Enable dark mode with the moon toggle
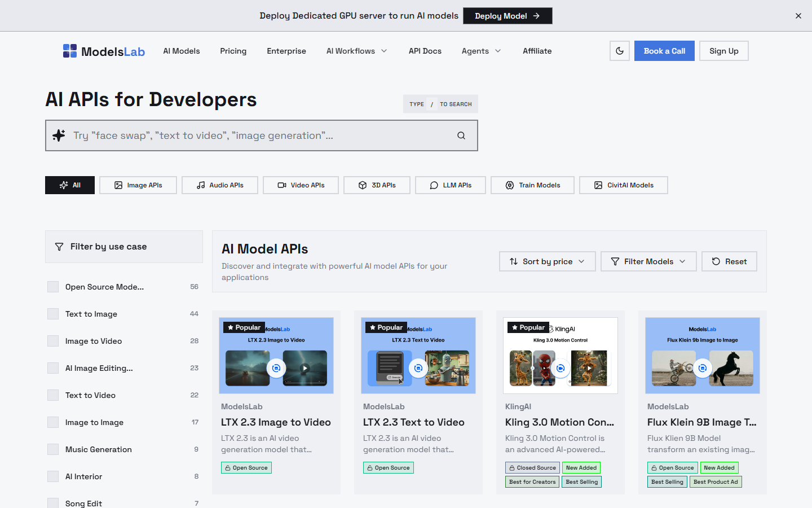Viewport: 812px width, 508px height. click(619, 51)
